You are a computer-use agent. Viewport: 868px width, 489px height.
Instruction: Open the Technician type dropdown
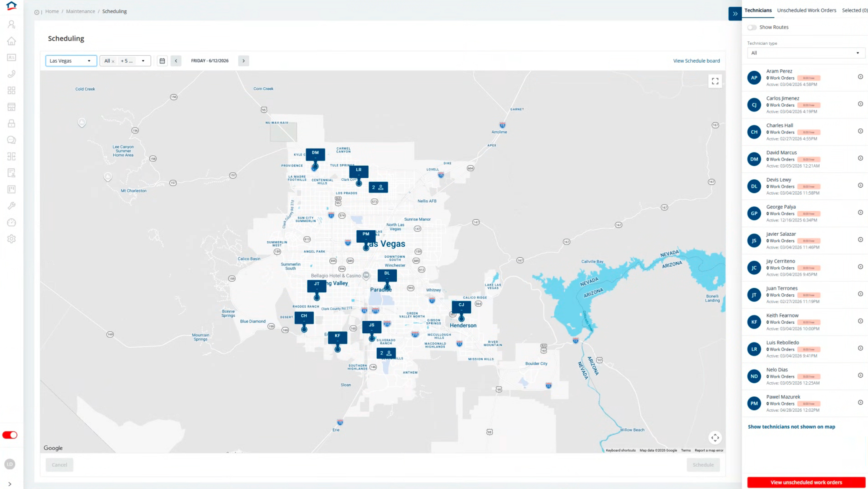point(806,53)
